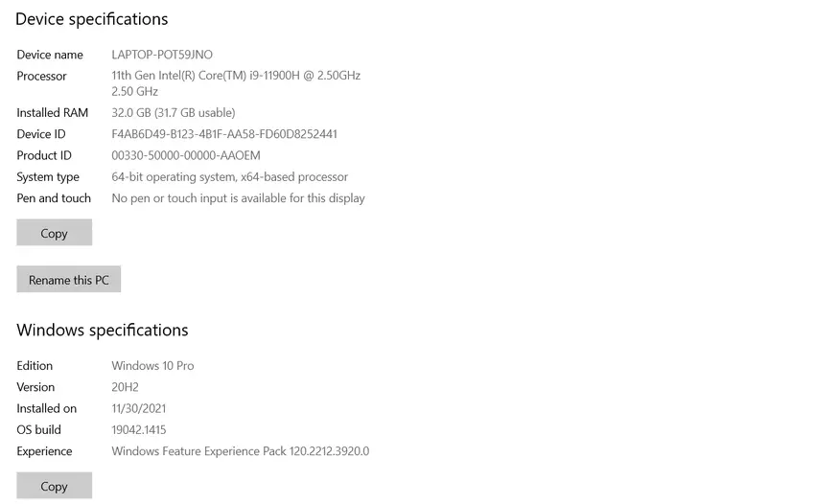Click Copy button under Device specifications
Screen dimensions: 815x504
(55, 233)
